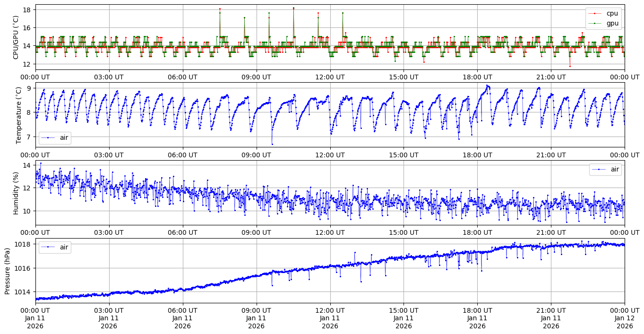Click the CPU/GPU (°C) y-axis label

[x=16, y=37]
